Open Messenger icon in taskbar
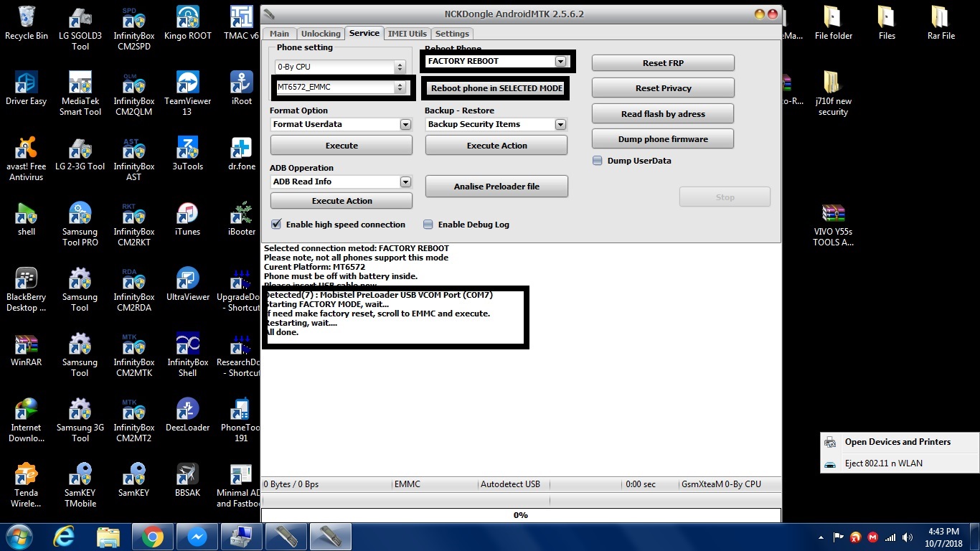 pyautogui.click(x=197, y=537)
